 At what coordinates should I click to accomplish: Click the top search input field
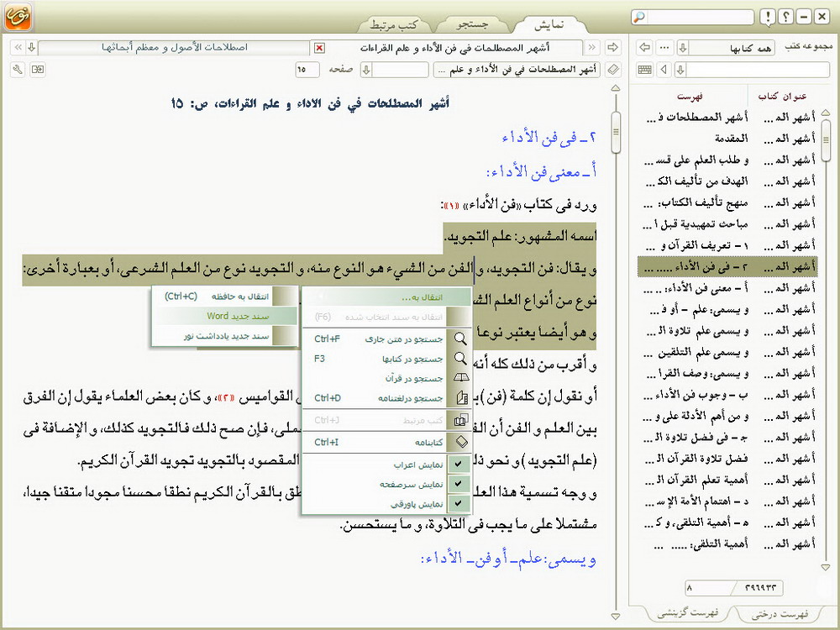pos(700,17)
